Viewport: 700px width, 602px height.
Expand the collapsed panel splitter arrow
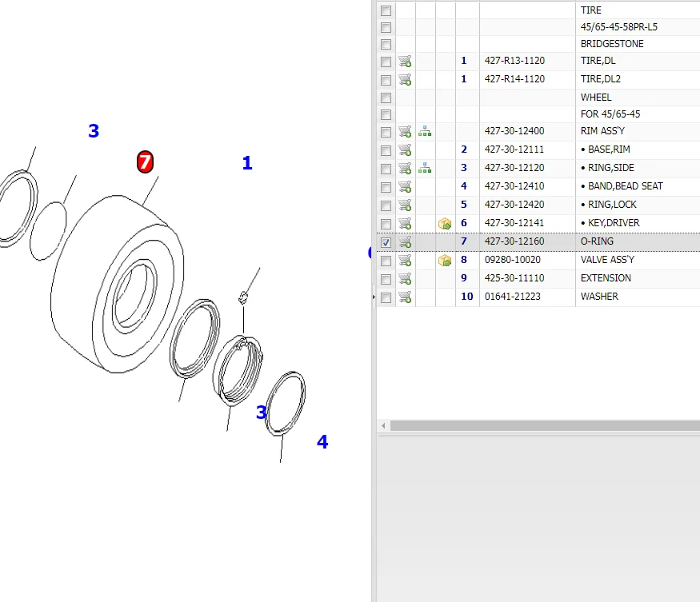pos(374,297)
